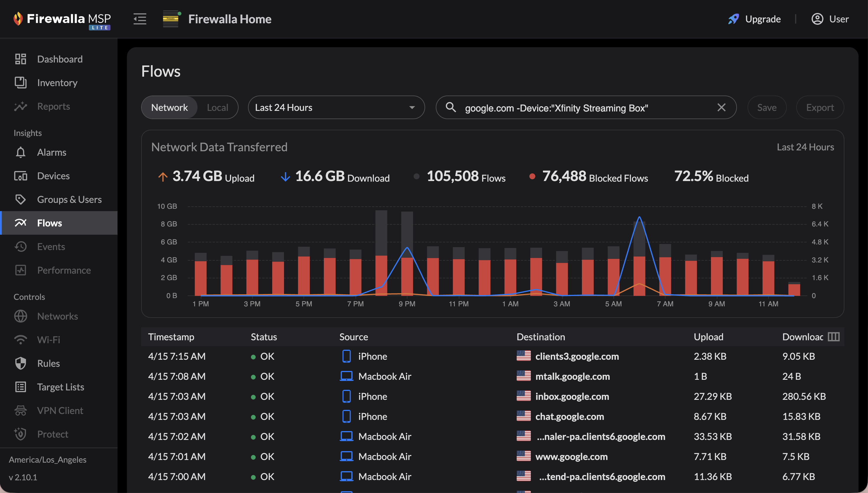Collapse the sidebar with the menu icon
The height and width of the screenshot is (493, 868).
(140, 19)
